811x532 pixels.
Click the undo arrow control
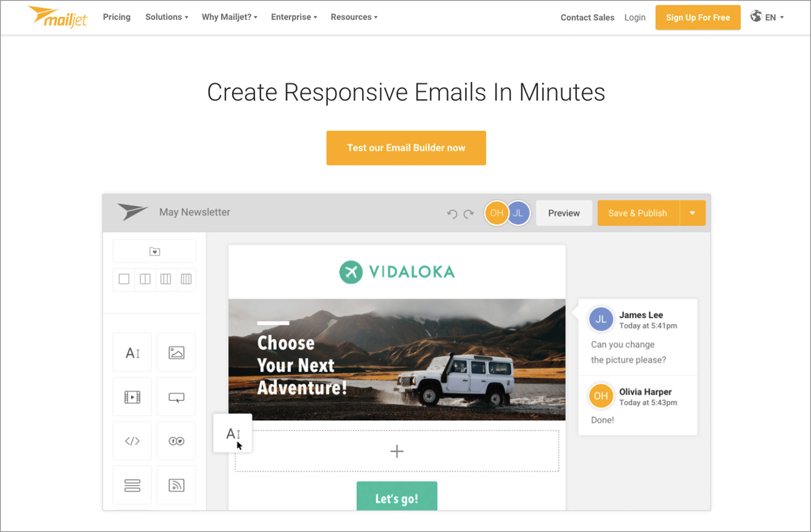452,213
